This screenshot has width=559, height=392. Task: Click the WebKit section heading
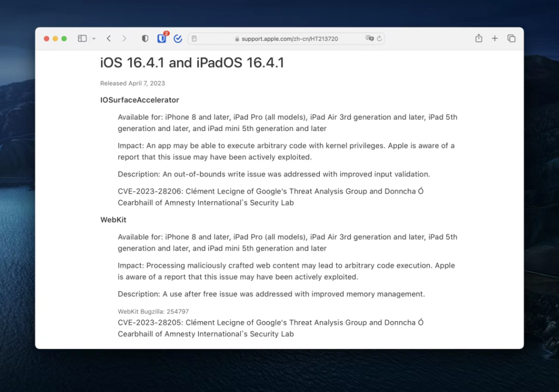(114, 219)
